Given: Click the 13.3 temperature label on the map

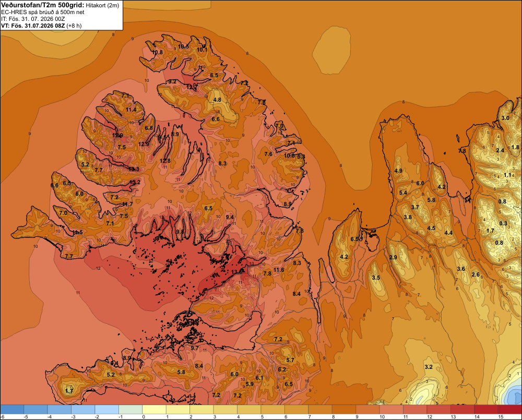Looking at the screenshot, I should pyautogui.click(x=134, y=169).
